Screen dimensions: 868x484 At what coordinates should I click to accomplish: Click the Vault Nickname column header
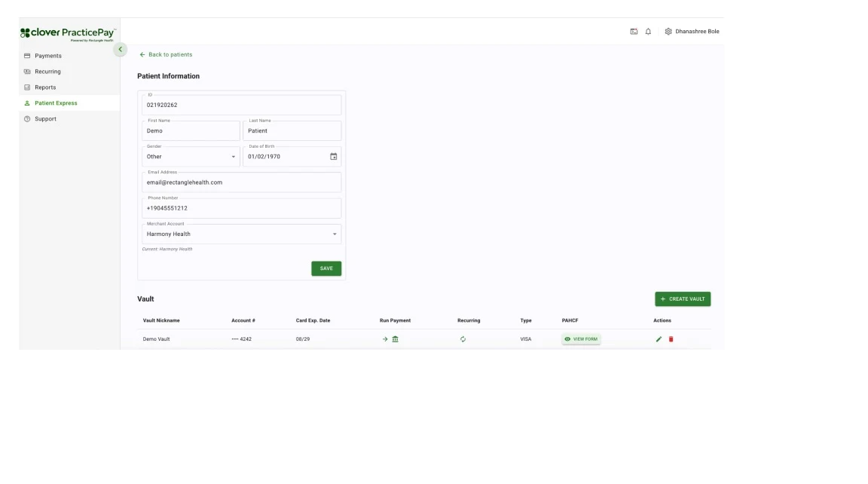pyautogui.click(x=161, y=320)
